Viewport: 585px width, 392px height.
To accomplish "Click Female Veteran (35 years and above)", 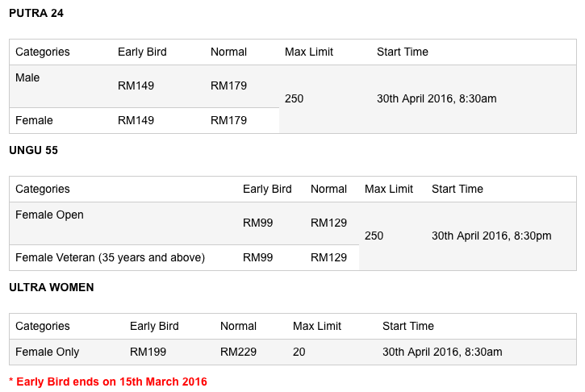I will point(110,258).
